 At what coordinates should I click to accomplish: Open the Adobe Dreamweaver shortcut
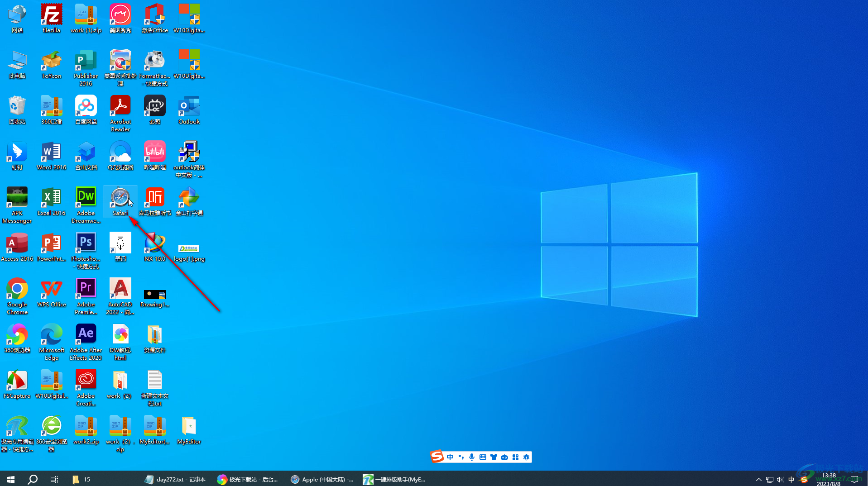[x=86, y=205]
